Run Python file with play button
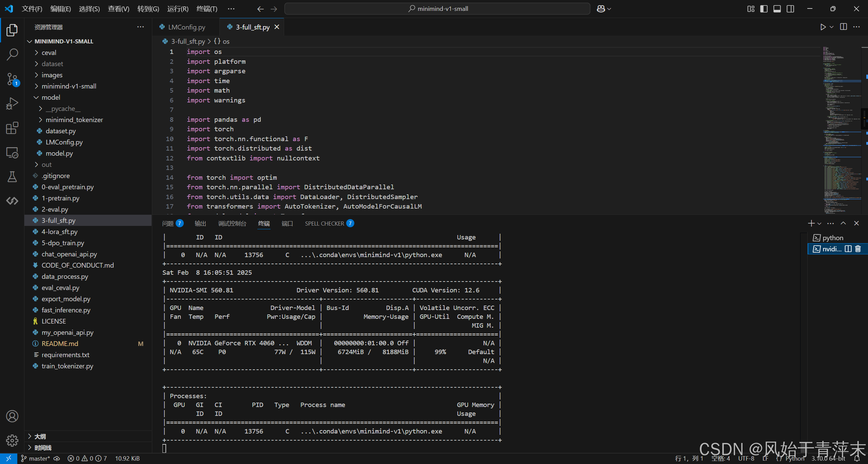The image size is (868, 464). click(x=823, y=27)
